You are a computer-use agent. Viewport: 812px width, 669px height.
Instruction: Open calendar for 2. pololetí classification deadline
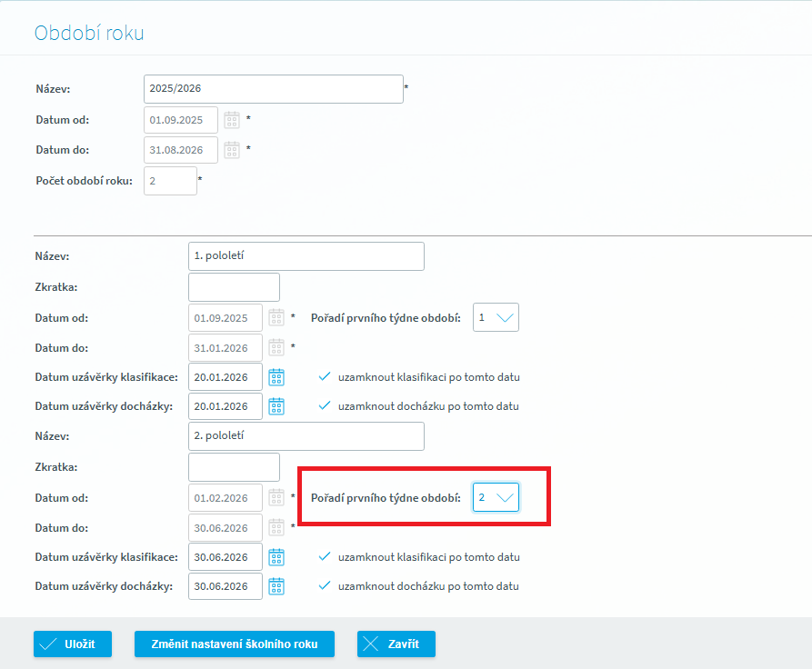[x=276, y=556]
